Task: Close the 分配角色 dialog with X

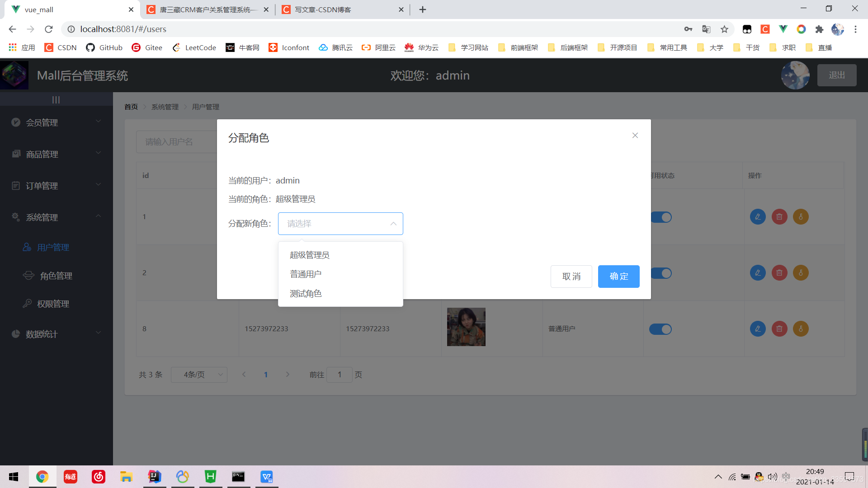Action: coord(635,136)
